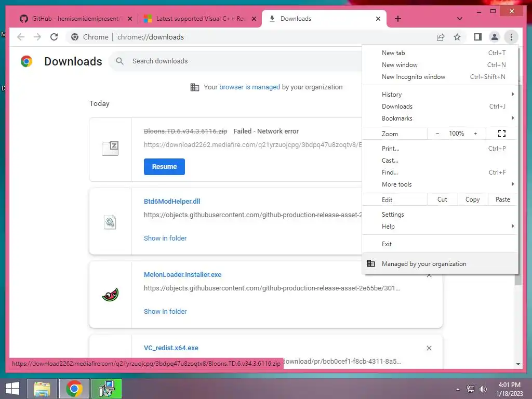This screenshot has height=399, width=532.
Task: Show Btd6ModHelper.dll in folder
Action: click(165, 238)
